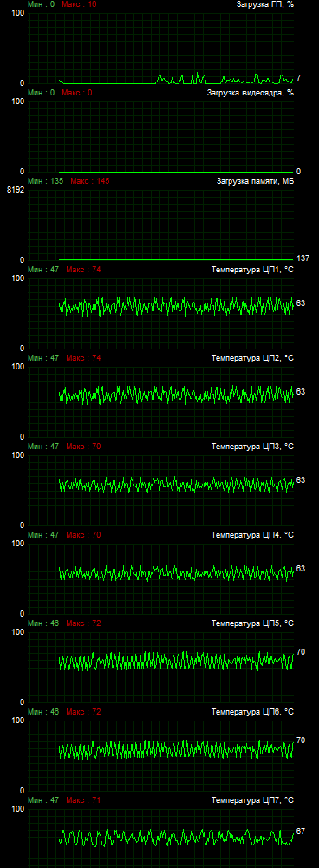
Task: Select the 'Температура ЦП5, °C' label
Action: click(x=252, y=623)
